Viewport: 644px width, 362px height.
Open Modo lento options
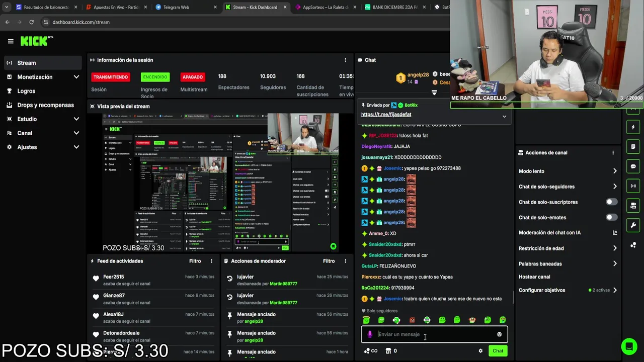tap(568, 171)
